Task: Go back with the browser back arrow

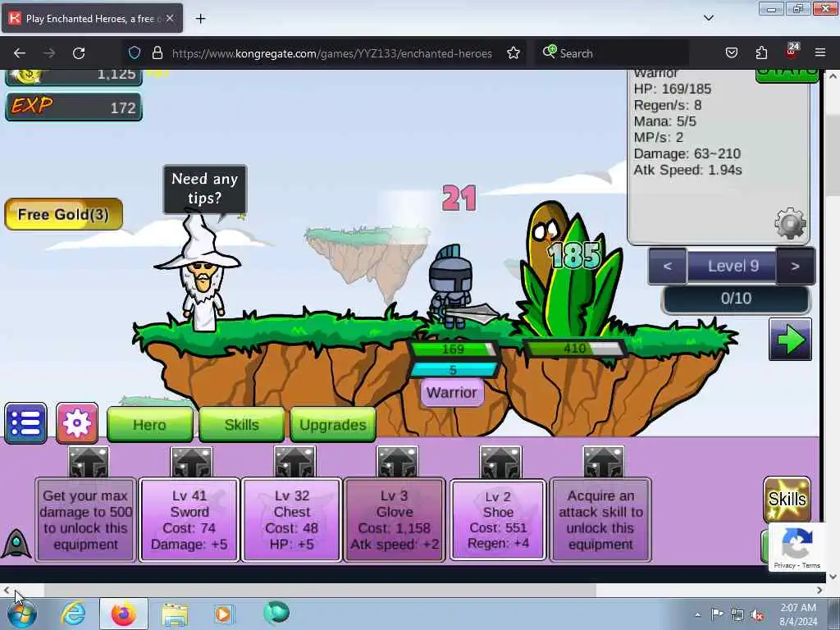Action: click(x=20, y=53)
